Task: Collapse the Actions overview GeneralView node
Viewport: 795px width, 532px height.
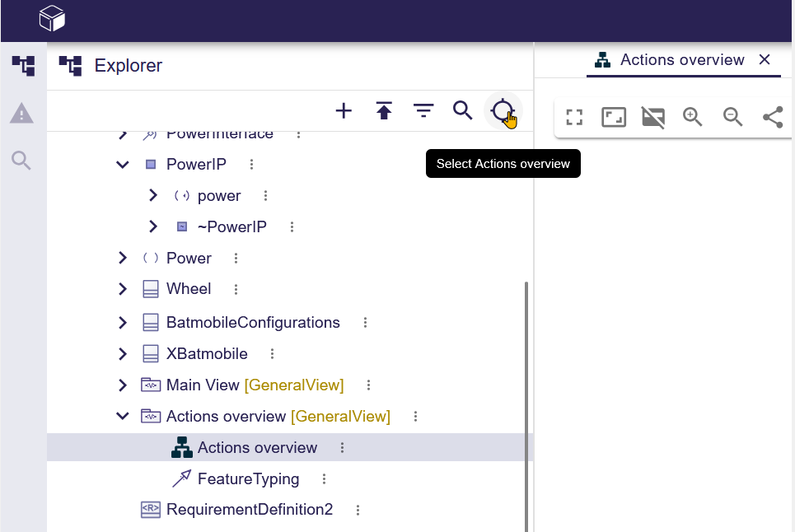Action: [123, 417]
